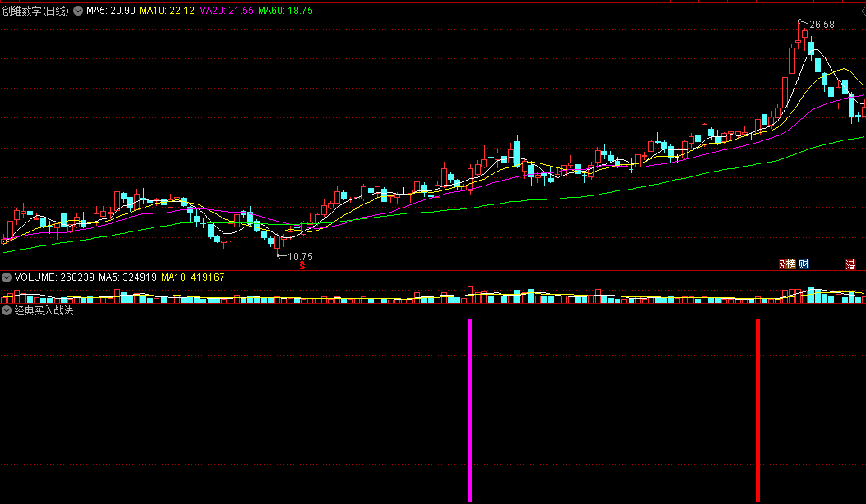The width and height of the screenshot is (866, 504).
Task: Expand the VOLUME indicator dropdown arrow
Action: click(6, 277)
